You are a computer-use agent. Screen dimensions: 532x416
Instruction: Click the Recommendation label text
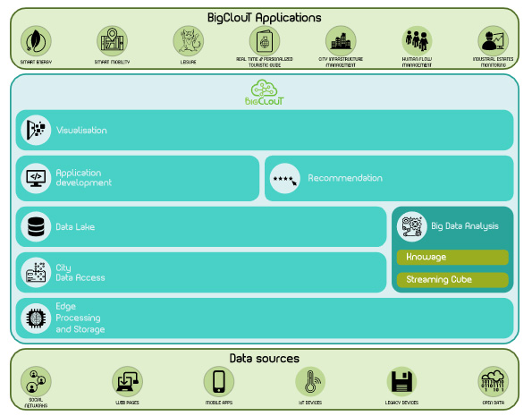click(345, 178)
